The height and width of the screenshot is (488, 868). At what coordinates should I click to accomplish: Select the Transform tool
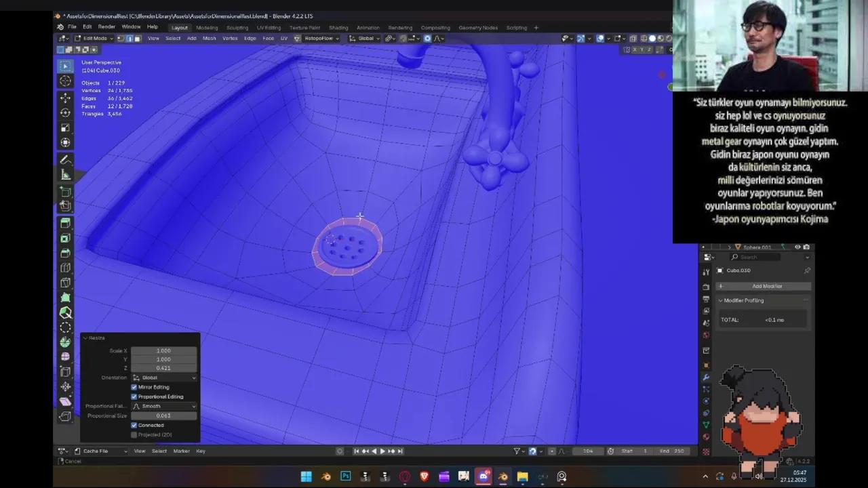click(65, 142)
